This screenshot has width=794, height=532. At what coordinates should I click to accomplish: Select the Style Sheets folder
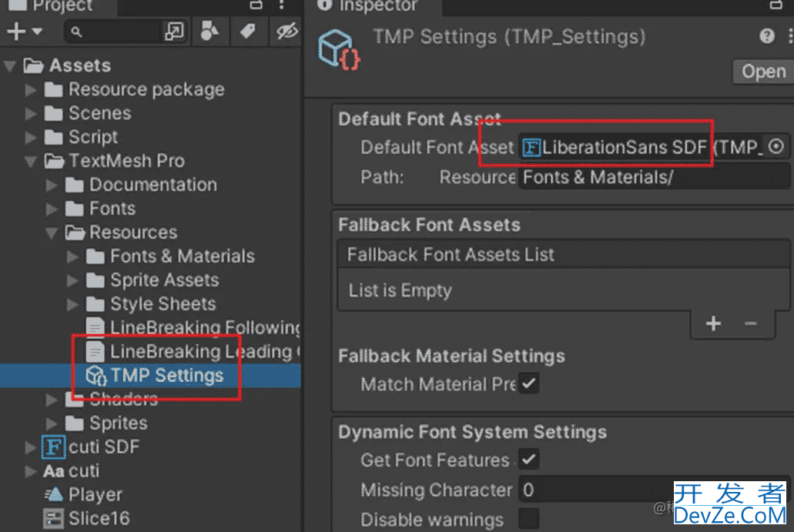click(x=152, y=303)
